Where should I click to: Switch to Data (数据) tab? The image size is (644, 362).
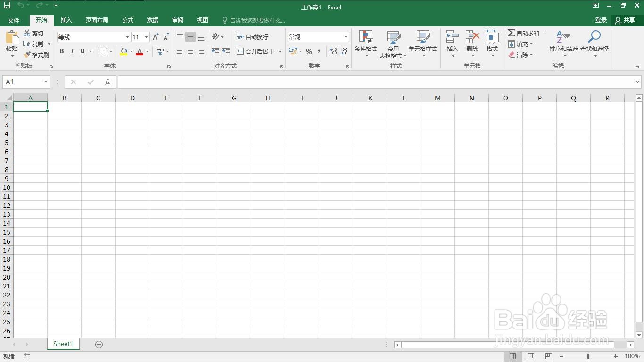pos(153,20)
